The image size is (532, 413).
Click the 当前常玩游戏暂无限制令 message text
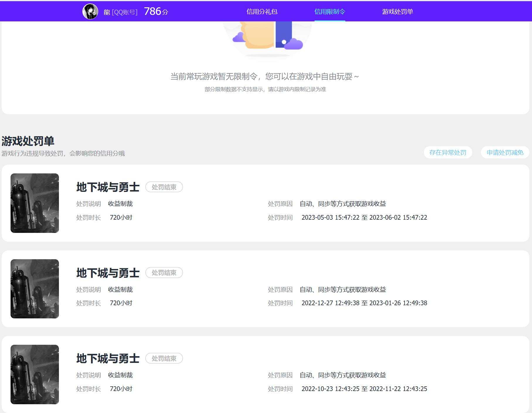coord(265,76)
